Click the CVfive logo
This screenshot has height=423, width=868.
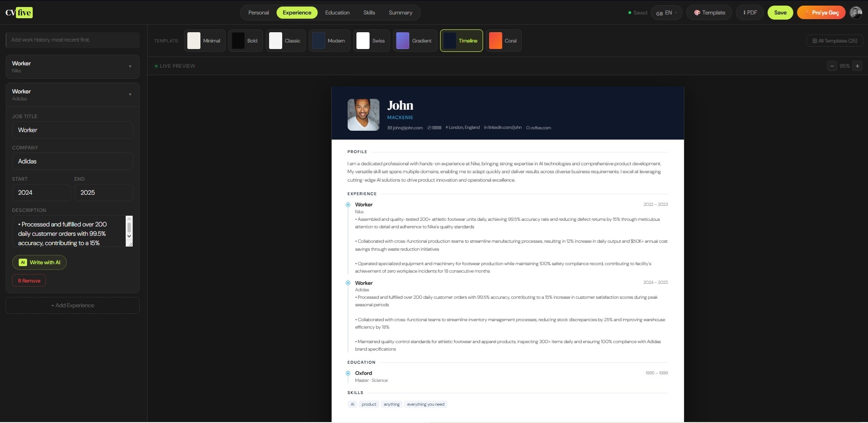pyautogui.click(x=18, y=13)
